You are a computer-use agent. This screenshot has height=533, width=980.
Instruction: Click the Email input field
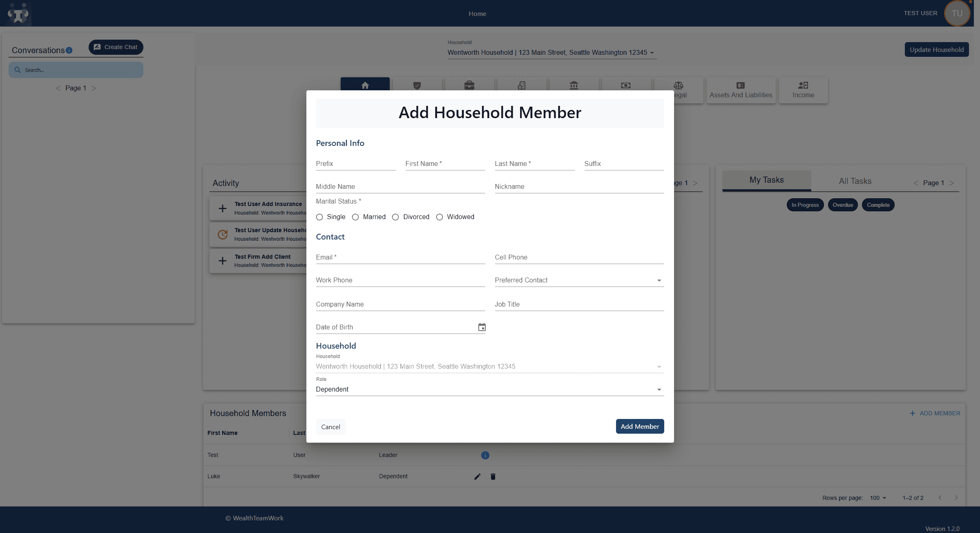coord(400,258)
